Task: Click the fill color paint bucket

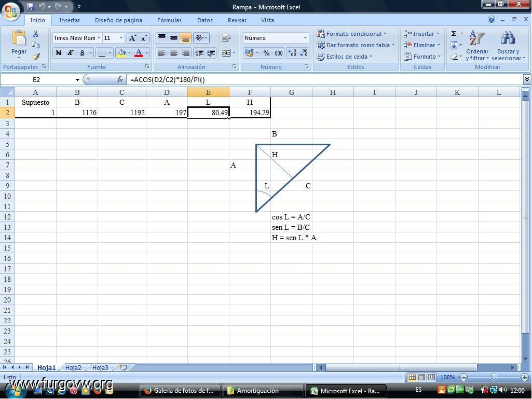Action: tap(121, 53)
